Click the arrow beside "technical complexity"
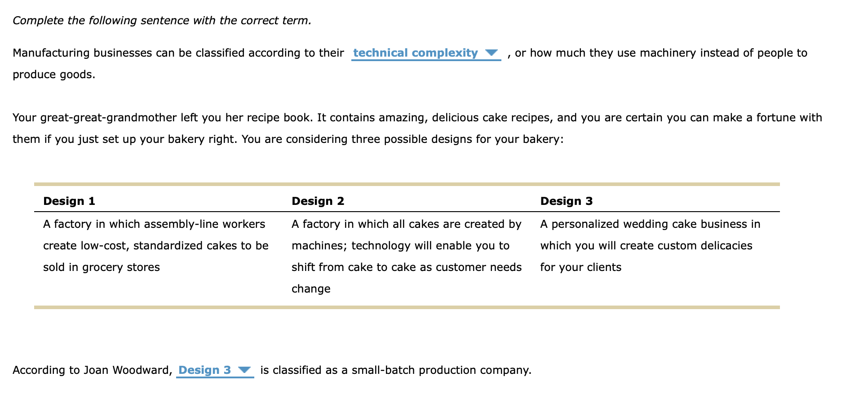 point(492,53)
